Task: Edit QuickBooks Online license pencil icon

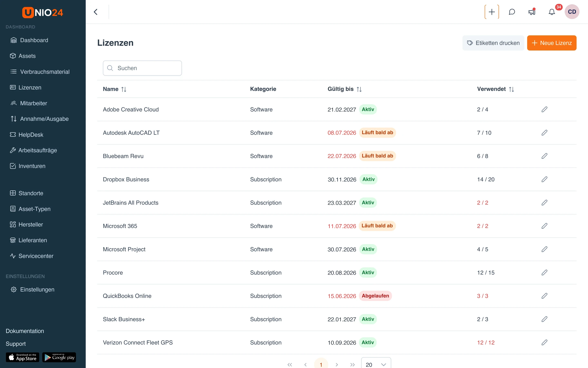Action: pos(544,296)
